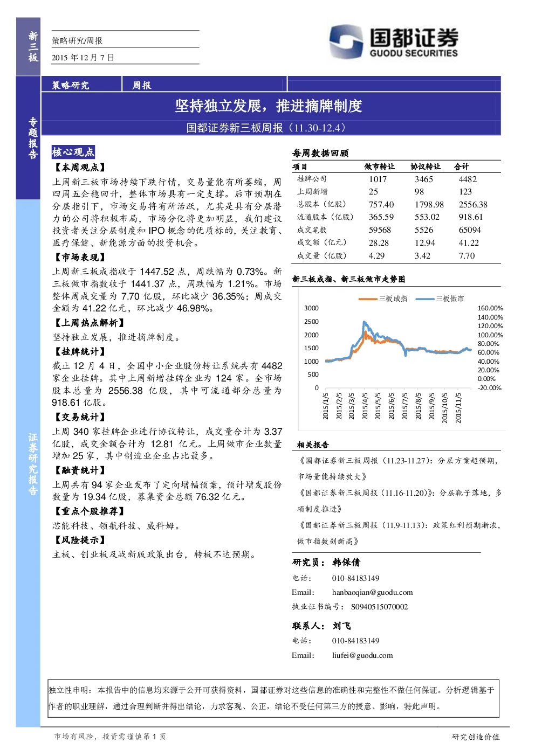Click the 160.00% axis label
The image size is (535, 756).
[x=490, y=308]
